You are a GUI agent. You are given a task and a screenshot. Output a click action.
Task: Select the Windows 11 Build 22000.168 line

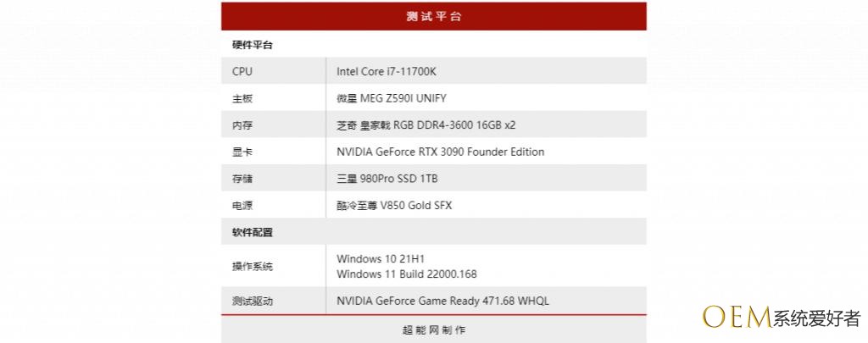406,274
